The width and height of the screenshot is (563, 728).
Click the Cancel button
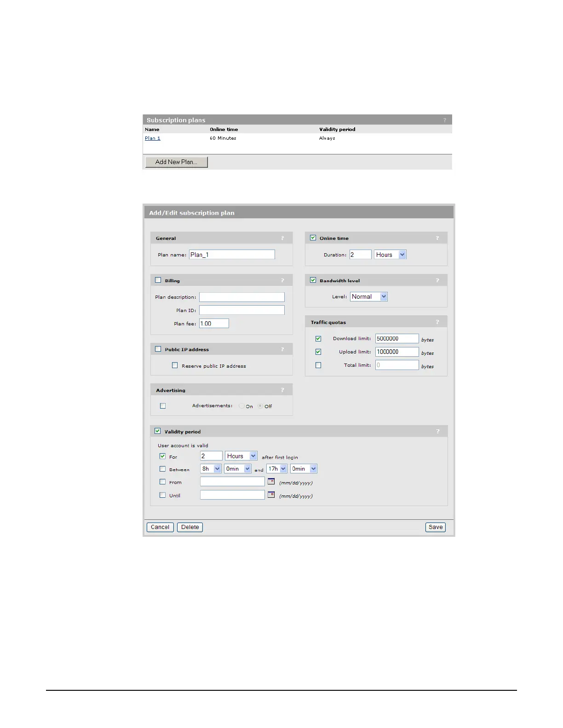point(160,527)
